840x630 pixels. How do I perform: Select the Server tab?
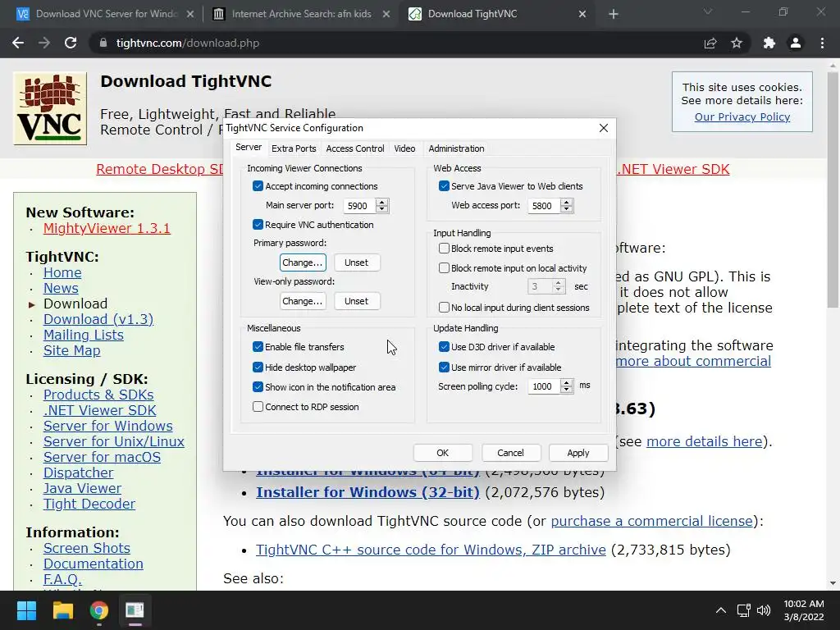point(249,148)
